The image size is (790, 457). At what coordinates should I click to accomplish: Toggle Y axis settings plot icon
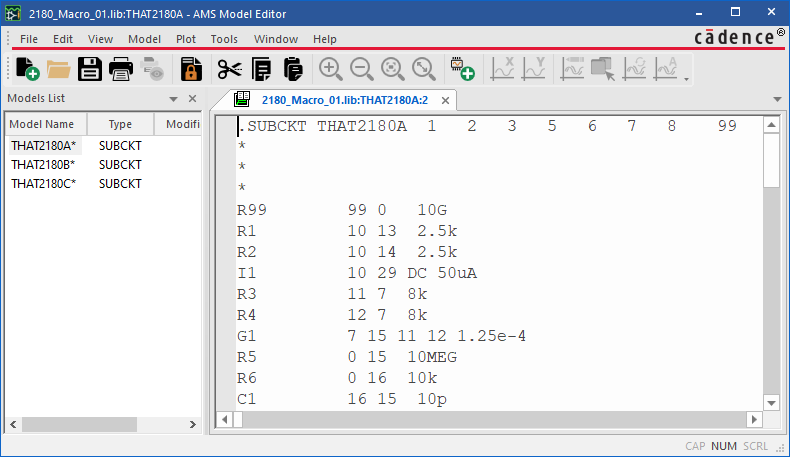(x=534, y=69)
